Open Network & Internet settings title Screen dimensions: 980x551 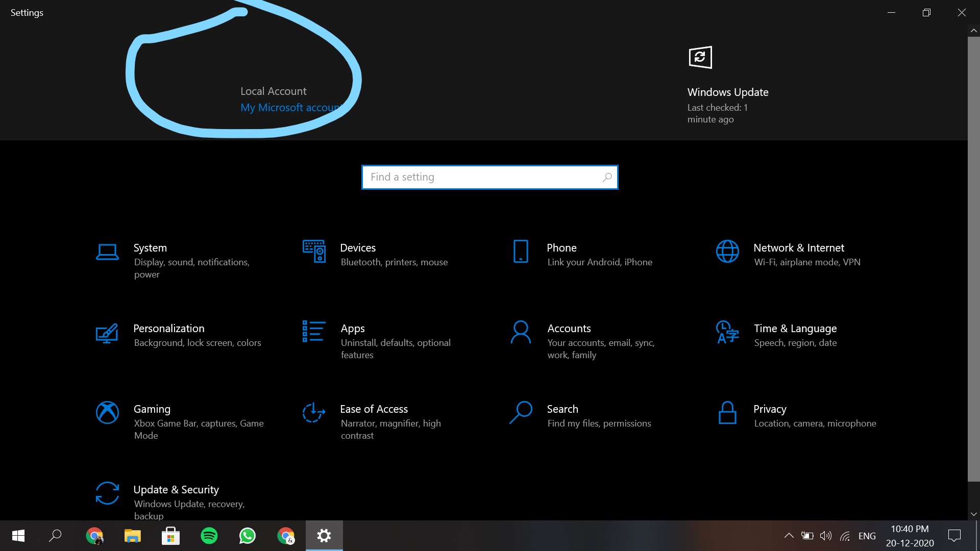[799, 248]
